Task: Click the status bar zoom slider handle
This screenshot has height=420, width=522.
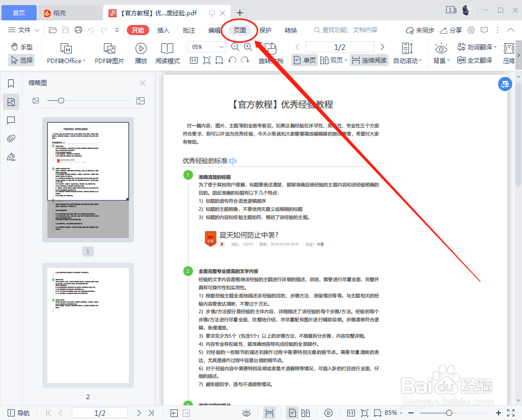Action: point(449,413)
